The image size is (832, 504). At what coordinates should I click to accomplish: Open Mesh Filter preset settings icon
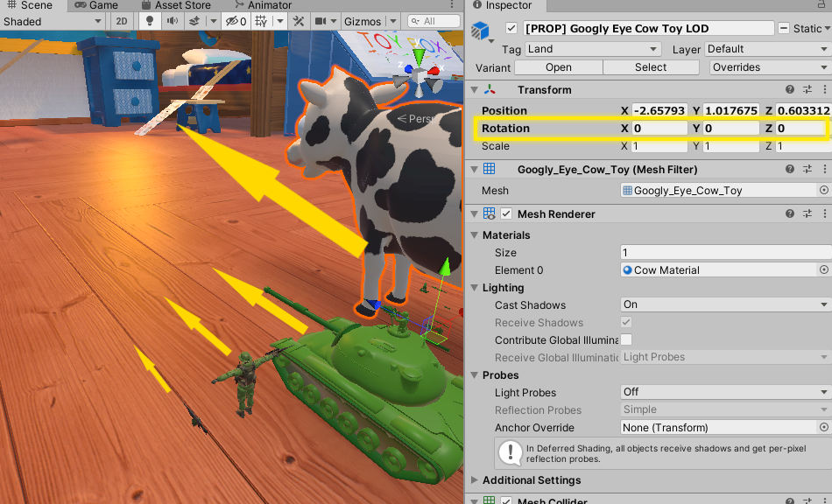point(807,169)
